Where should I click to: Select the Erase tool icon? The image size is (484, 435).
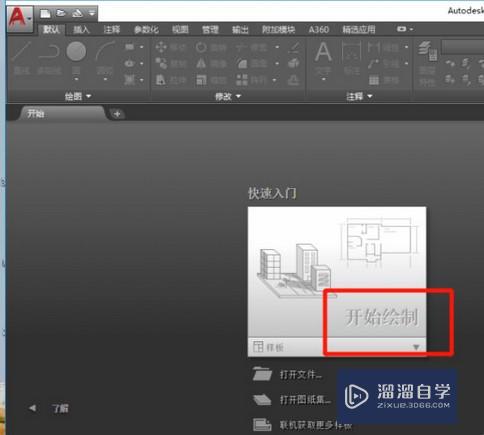(x=295, y=47)
